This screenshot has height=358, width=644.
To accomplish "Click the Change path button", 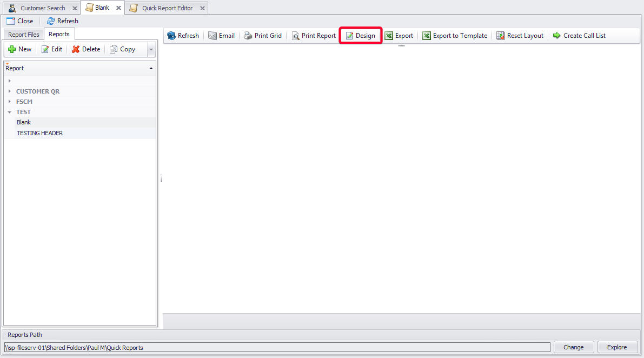I will coord(573,347).
